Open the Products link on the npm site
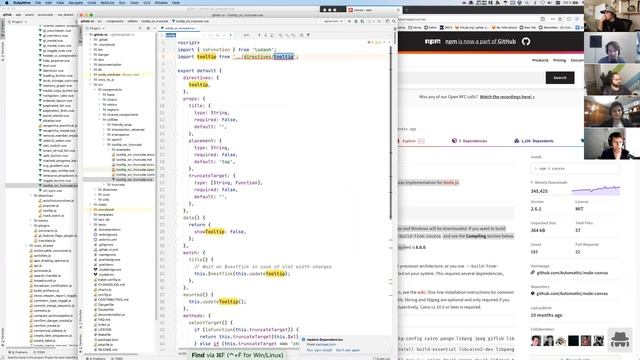Screen dimensions: 640x360 tap(540, 60)
